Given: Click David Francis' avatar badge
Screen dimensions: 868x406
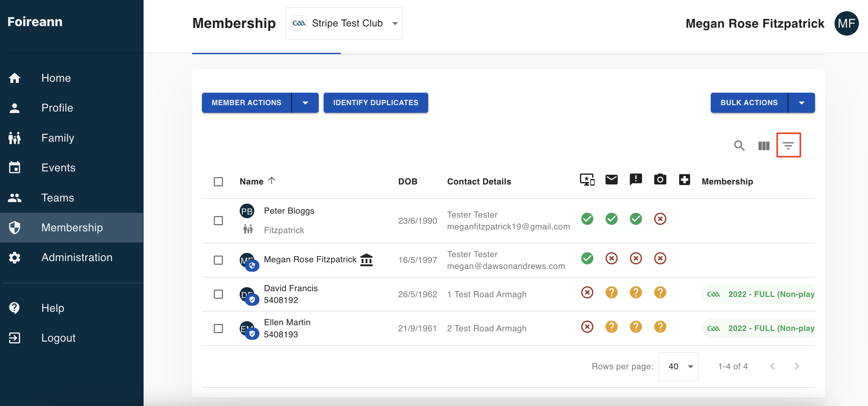Looking at the screenshot, I should point(252,299).
